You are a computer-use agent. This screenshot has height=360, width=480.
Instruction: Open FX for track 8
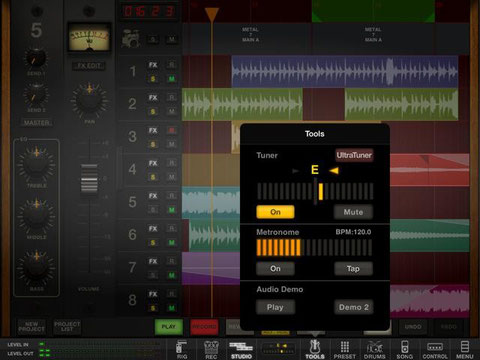coord(153,294)
